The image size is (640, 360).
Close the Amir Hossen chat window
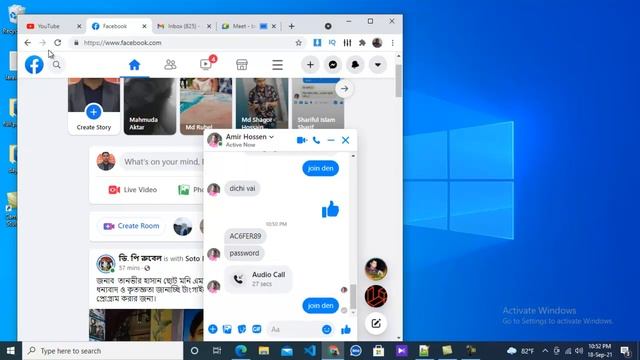point(345,140)
